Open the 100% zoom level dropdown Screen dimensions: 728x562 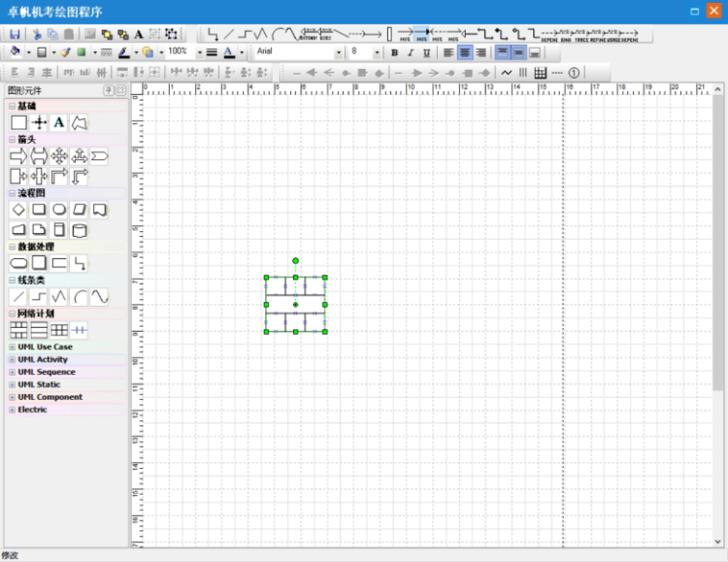199,52
